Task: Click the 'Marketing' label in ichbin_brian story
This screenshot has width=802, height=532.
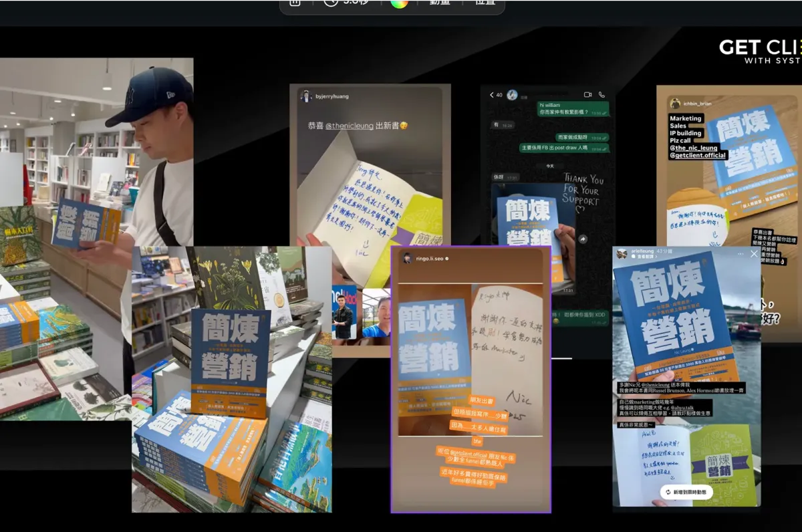Action: point(686,118)
